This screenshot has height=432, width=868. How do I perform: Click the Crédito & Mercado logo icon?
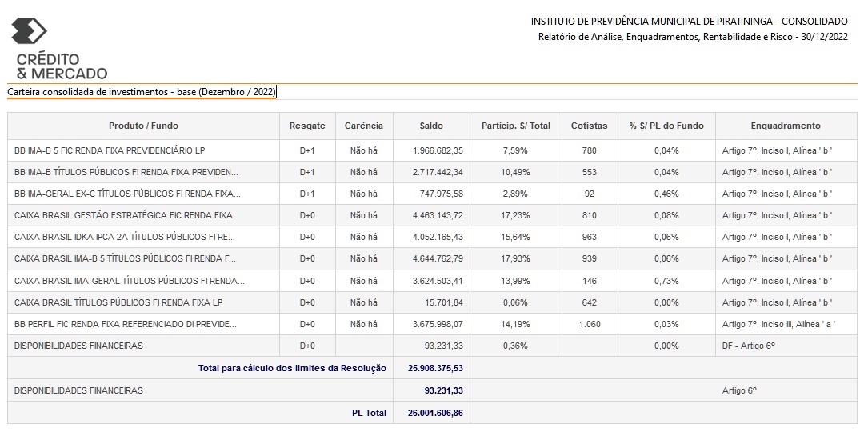(30, 31)
